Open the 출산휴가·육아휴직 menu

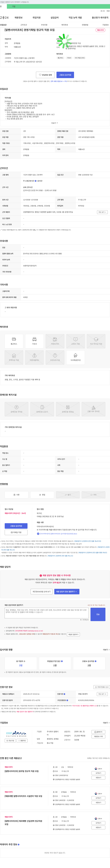click(x=100, y=17)
